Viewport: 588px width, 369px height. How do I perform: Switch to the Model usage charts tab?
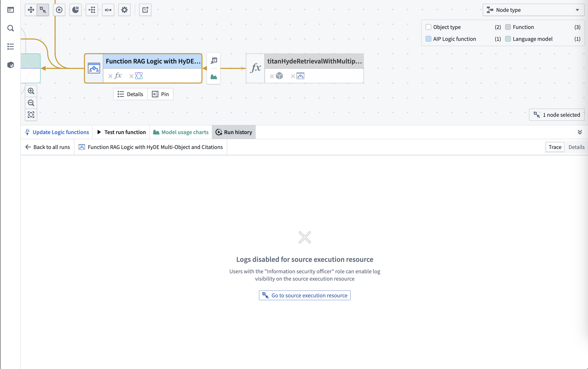pyautogui.click(x=180, y=132)
